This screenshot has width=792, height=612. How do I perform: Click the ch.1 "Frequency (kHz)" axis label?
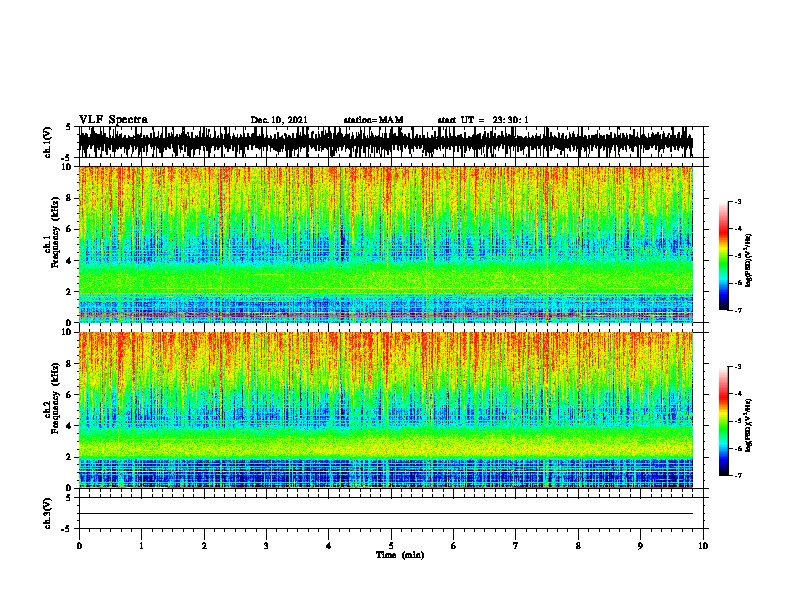tap(54, 233)
